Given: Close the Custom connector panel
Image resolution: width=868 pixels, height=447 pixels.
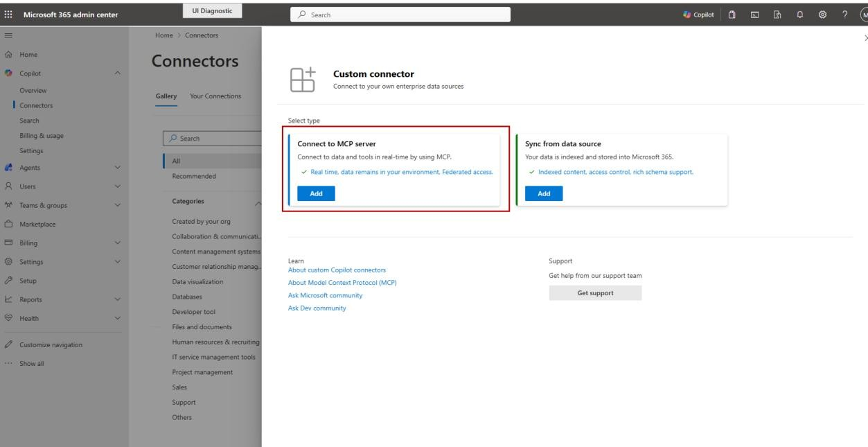Looking at the screenshot, I should [865, 40].
